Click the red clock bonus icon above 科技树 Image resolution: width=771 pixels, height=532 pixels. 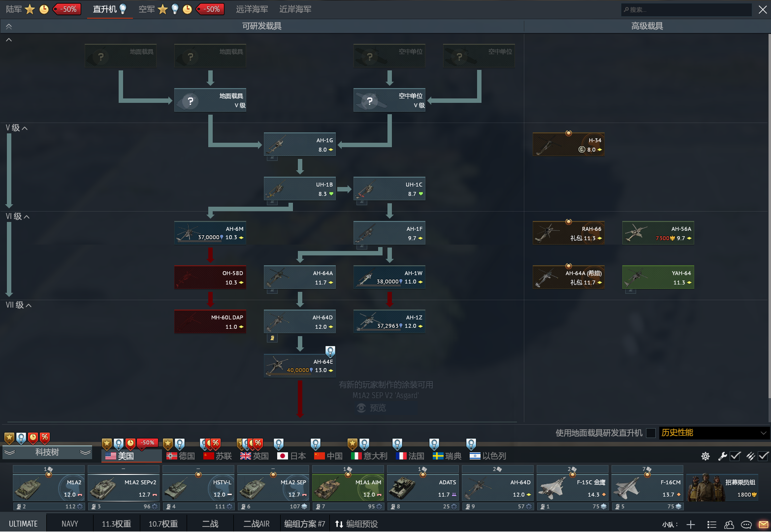tap(33, 438)
